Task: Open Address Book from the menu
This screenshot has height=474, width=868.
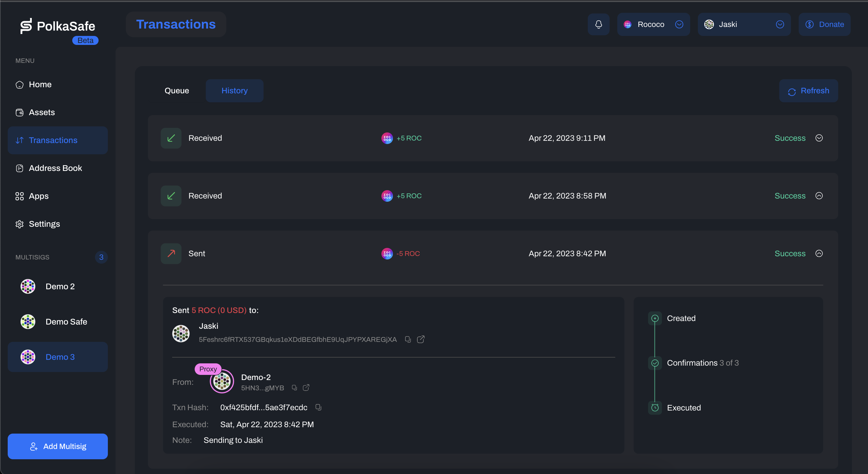Action: [55, 168]
